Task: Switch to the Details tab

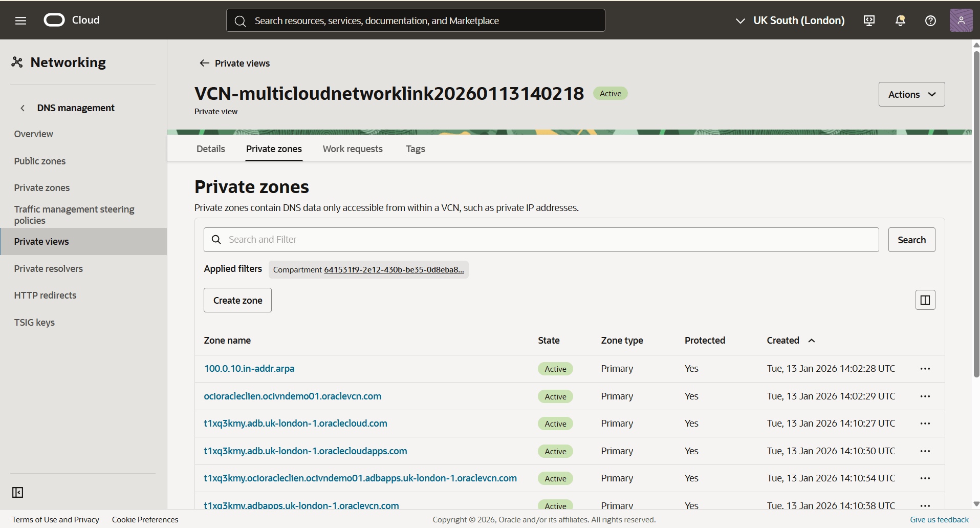Action: [210, 149]
